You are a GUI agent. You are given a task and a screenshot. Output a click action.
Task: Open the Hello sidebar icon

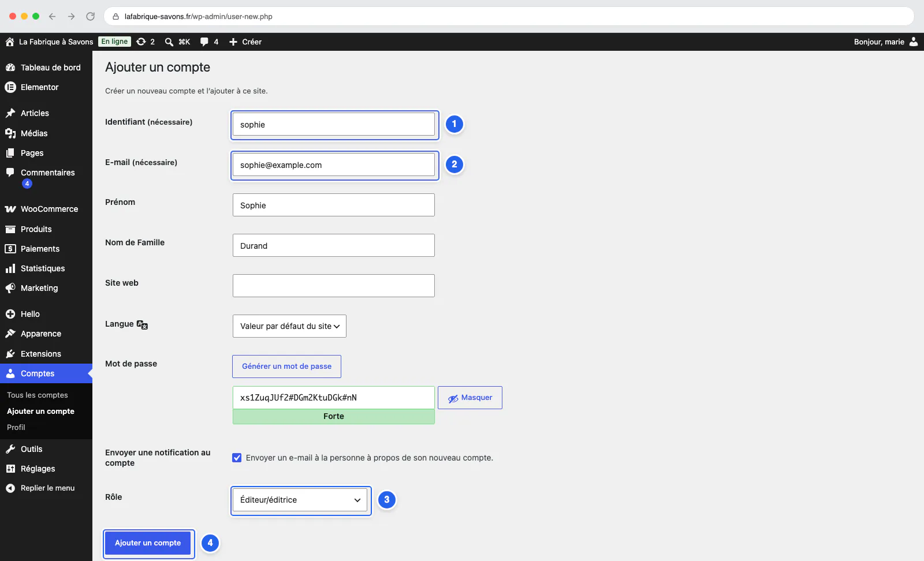coord(10,314)
